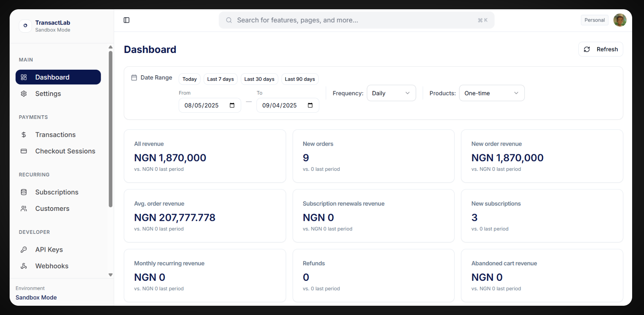Go to Subscriptions page
644x315 pixels.
pos(57,192)
